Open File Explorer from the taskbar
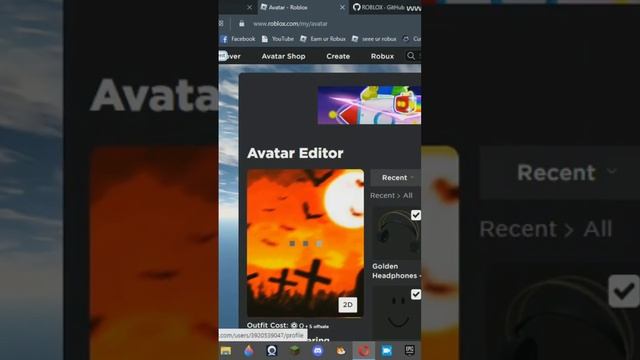 point(226,351)
